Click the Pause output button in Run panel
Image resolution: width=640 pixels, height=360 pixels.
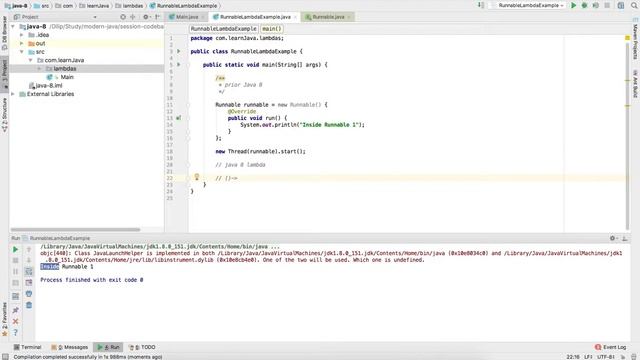click(16, 271)
